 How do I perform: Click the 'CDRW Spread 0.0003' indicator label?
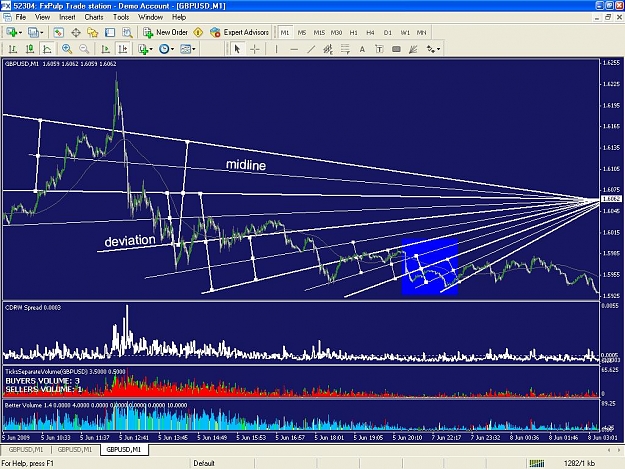(33, 308)
